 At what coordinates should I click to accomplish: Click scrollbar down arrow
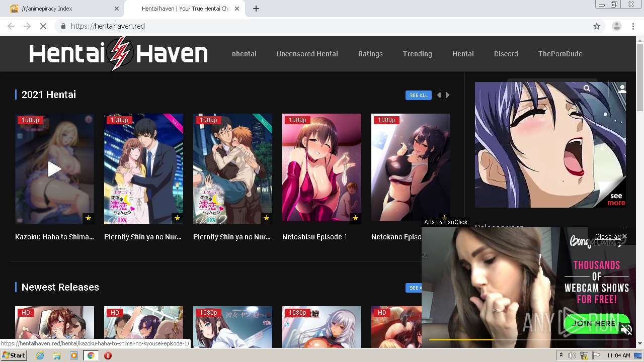[x=640, y=344]
